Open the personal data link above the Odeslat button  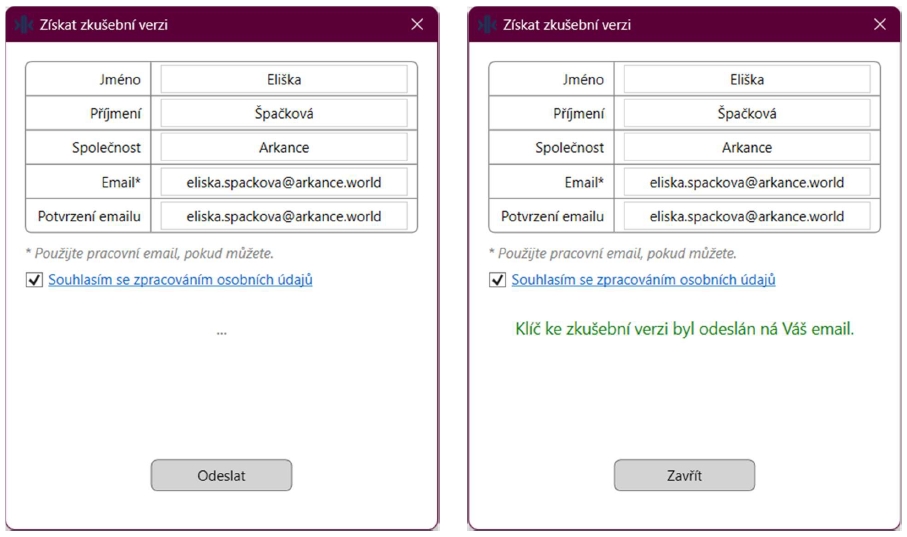[181, 280]
